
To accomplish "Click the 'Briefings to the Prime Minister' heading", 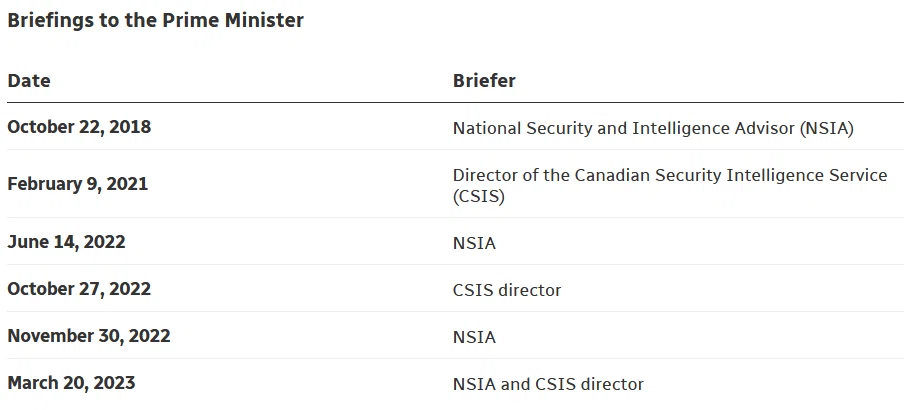I will point(155,20).
